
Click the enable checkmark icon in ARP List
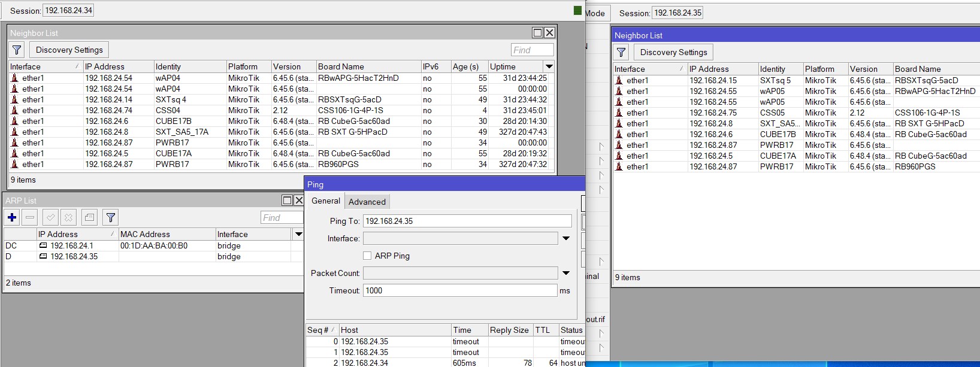click(50, 217)
